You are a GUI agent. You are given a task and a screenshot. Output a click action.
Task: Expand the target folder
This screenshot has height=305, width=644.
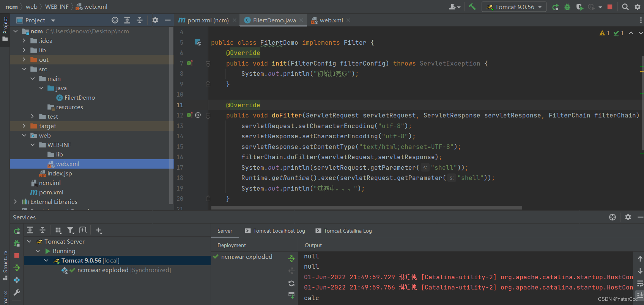[x=24, y=126]
